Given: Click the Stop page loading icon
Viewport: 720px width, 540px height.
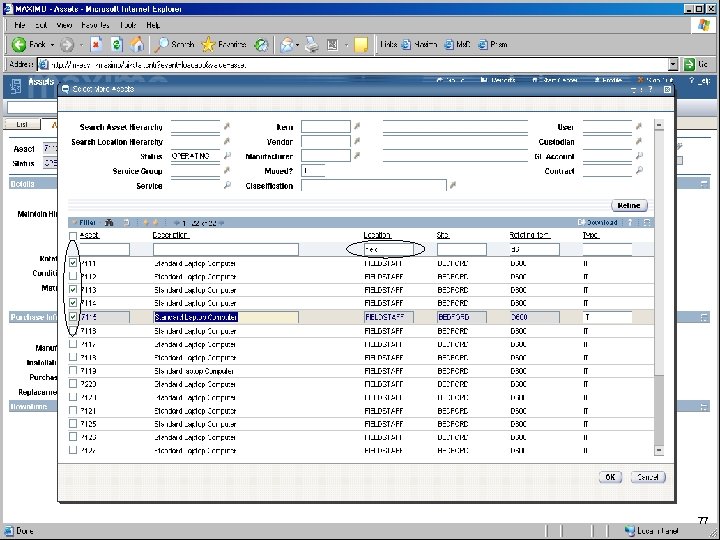Looking at the screenshot, I should pos(96,45).
